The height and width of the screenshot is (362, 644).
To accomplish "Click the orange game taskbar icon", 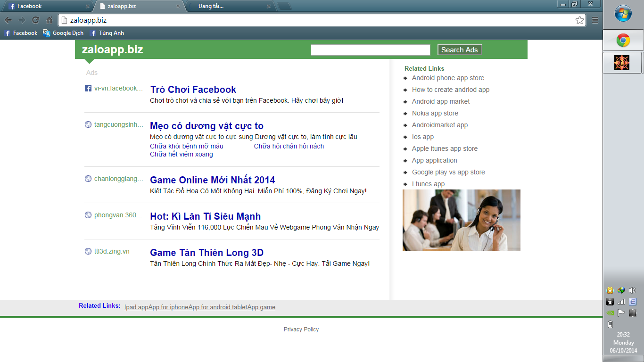I will point(622,63).
